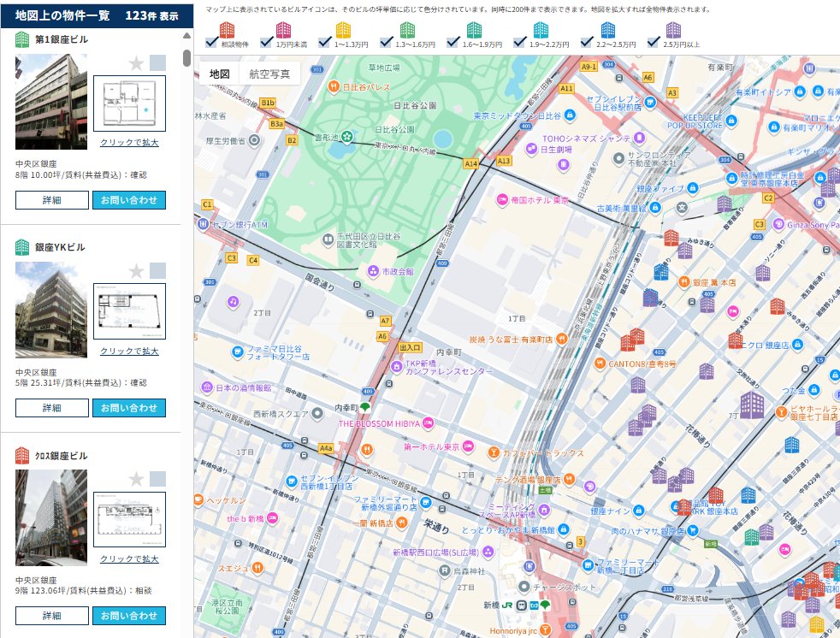Screen dimensions: 840x638
Task: Open the 銀座YKビル building photo
Action: pyautogui.click(x=51, y=310)
